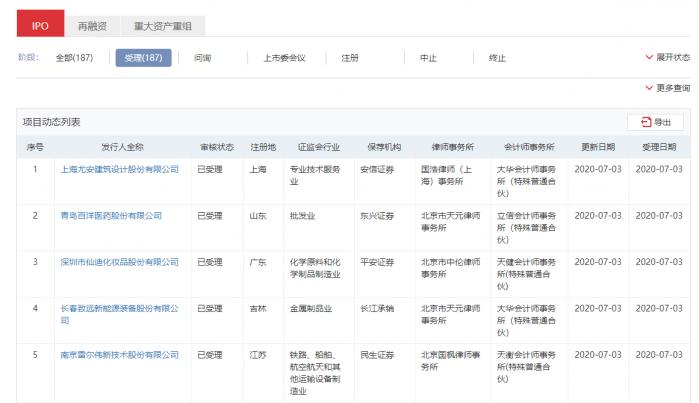Click the 更新日期 column header

[x=597, y=147]
